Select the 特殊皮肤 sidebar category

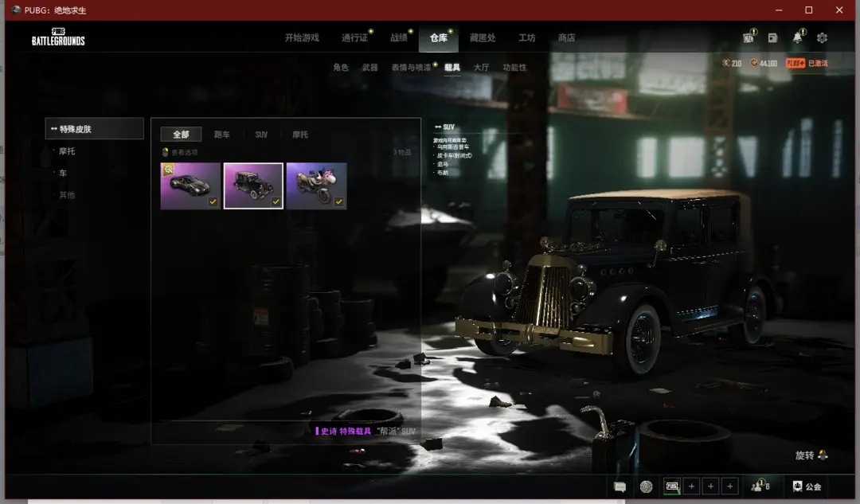coord(94,129)
